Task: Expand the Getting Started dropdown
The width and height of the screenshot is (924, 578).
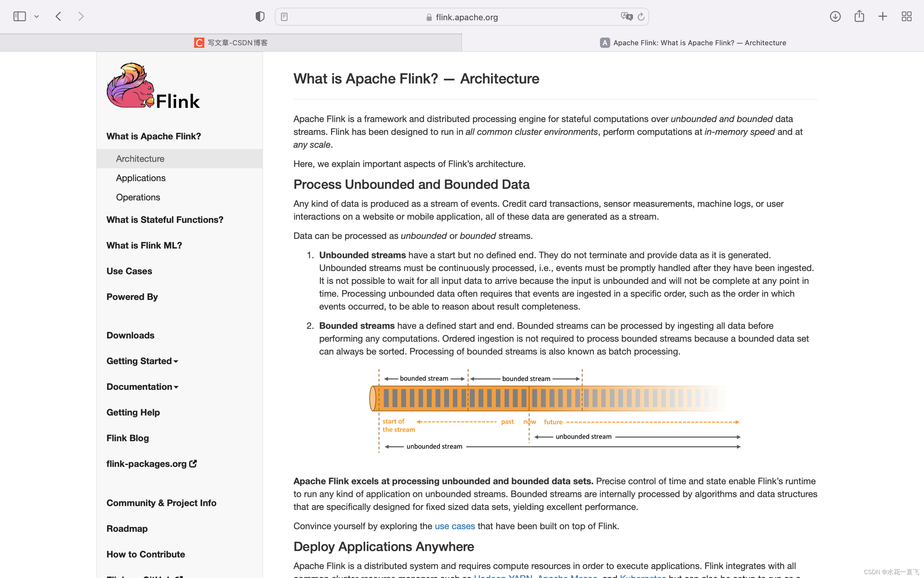Action: [x=142, y=361]
